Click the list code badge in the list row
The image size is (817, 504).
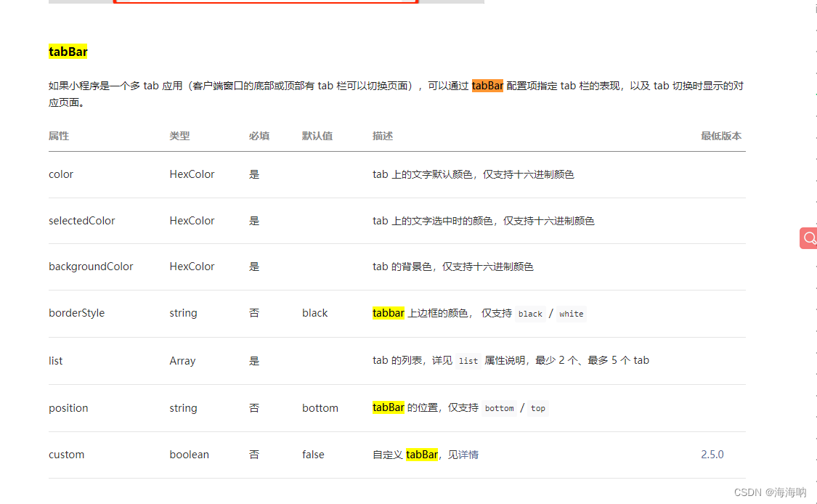tap(468, 360)
